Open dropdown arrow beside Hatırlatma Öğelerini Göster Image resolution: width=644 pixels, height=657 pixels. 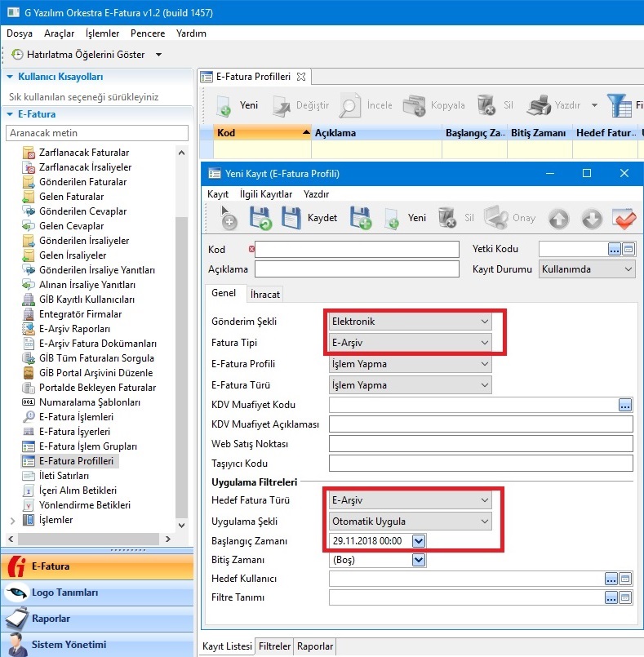pos(159,55)
